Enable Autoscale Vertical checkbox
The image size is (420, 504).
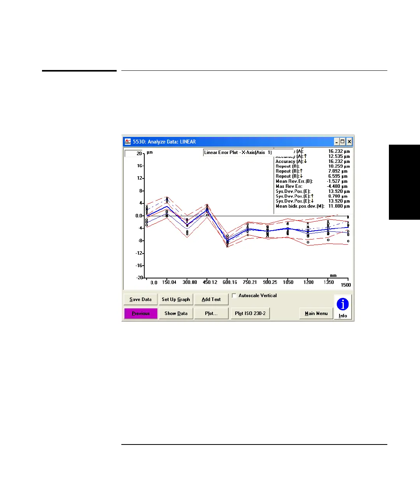point(234,296)
